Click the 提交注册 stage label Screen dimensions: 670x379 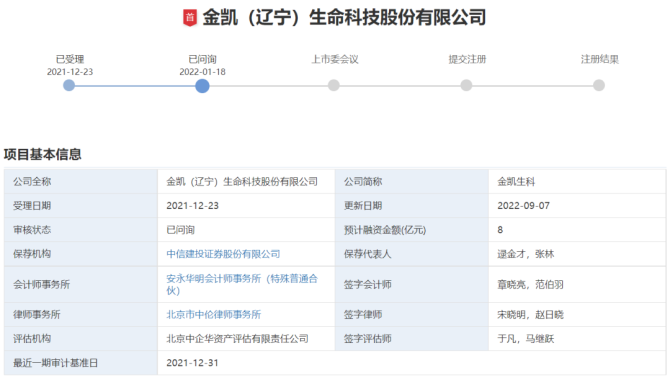coord(467,59)
